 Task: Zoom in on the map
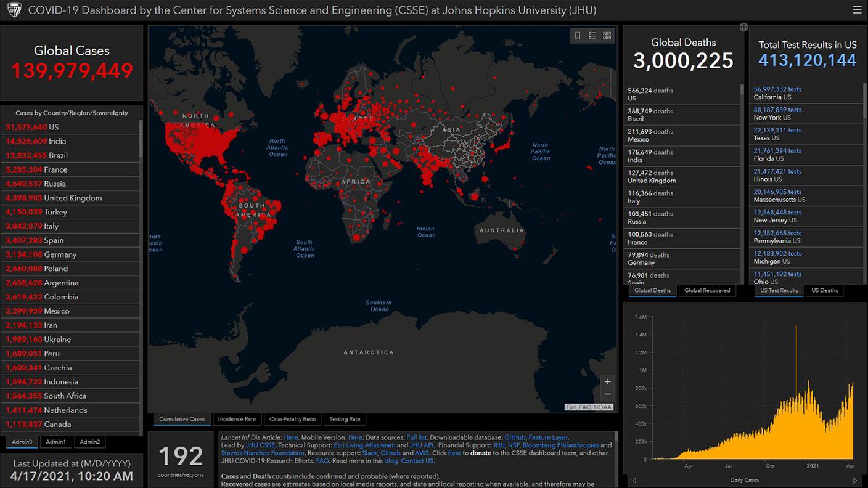tap(608, 382)
